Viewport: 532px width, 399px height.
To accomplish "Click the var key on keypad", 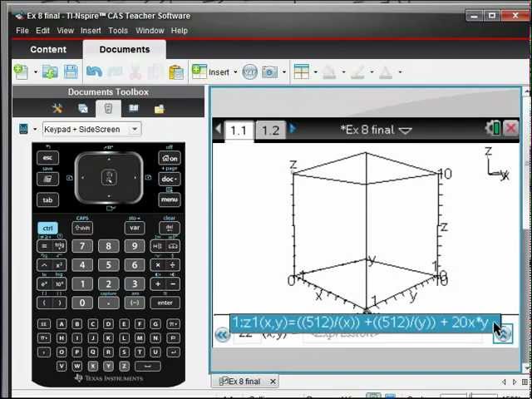I will point(135,228).
